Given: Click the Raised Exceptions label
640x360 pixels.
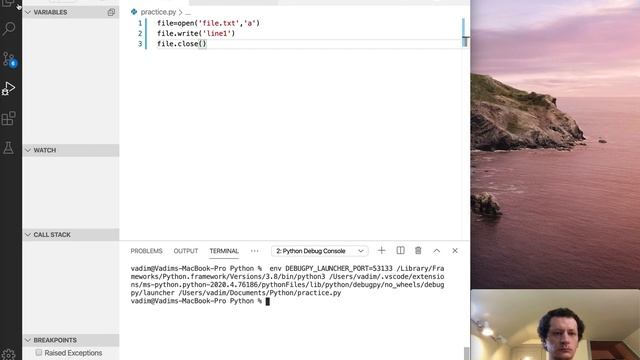Looking at the screenshot, I should click(x=73, y=353).
